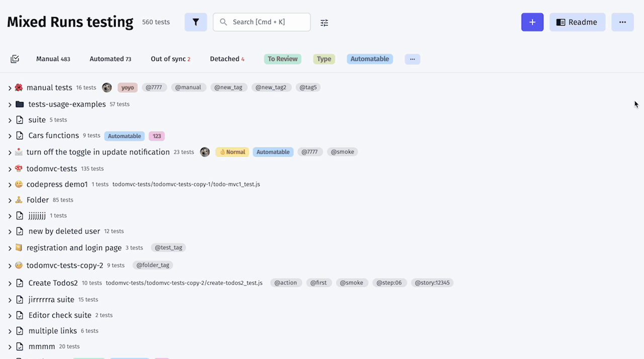Expand the registration and login page
The height and width of the screenshot is (359, 644).
click(x=10, y=248)
